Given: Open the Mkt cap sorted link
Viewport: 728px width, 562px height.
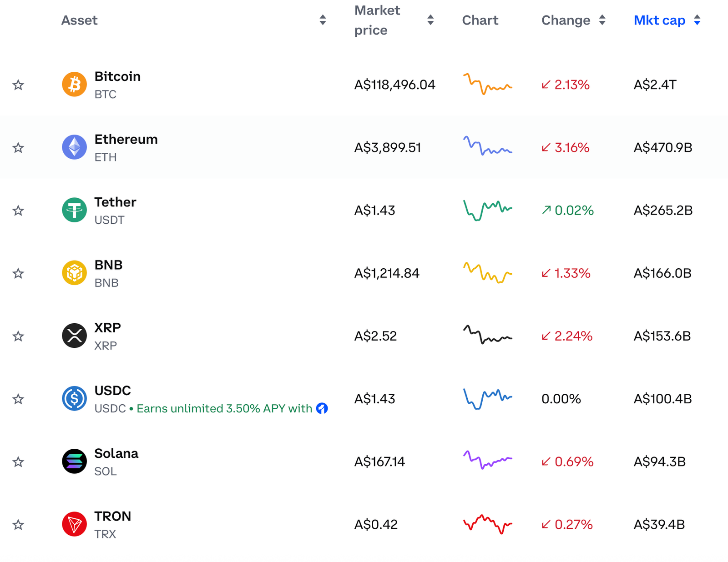Looking at the screenshot, I should point(660,20).
